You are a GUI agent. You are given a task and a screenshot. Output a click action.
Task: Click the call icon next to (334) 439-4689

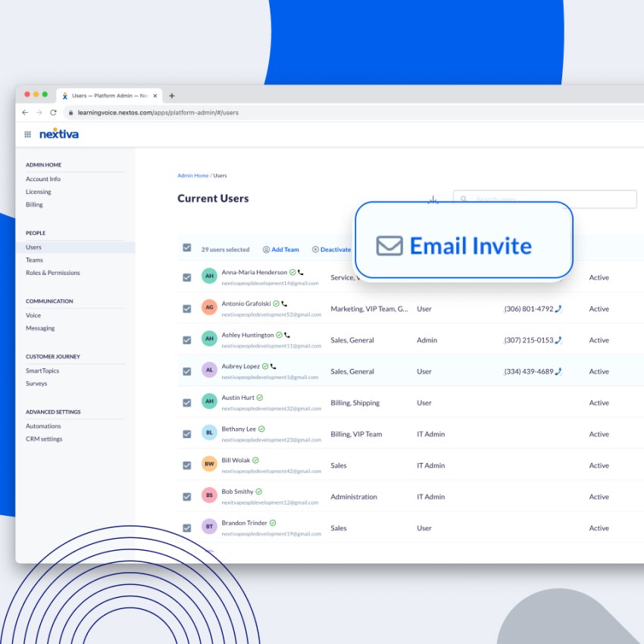[x=558, y=371]
